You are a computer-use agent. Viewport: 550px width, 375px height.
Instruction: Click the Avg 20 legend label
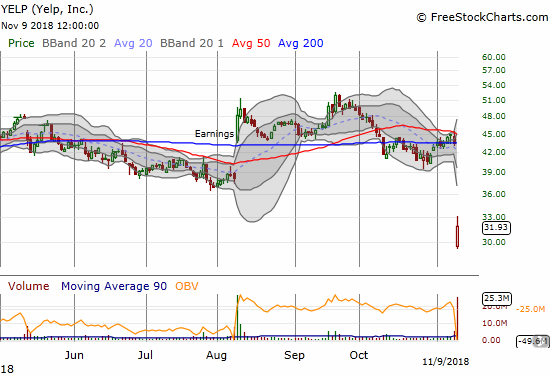click(x=133, y=43)
